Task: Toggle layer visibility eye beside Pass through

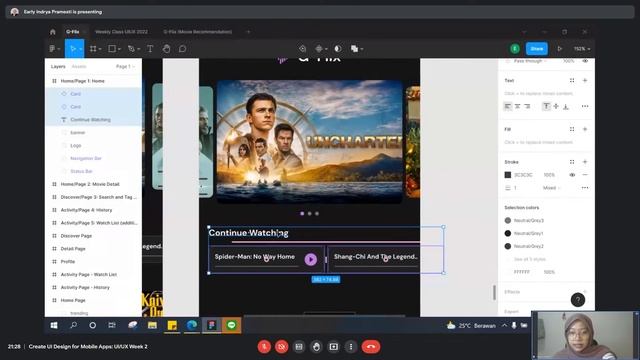Action: (x=585, y=61)
